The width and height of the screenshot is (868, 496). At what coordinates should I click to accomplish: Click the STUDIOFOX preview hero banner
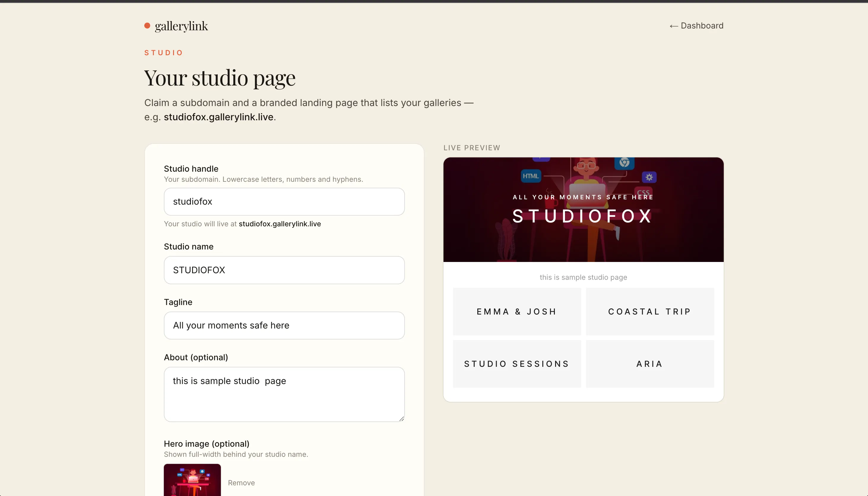(583, 209)
